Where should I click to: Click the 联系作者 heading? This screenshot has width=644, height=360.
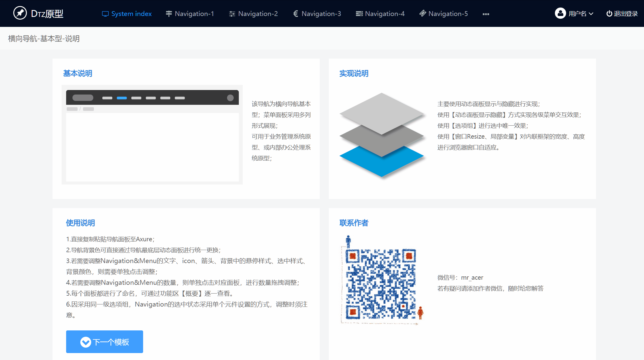click(x=354, y=223)
